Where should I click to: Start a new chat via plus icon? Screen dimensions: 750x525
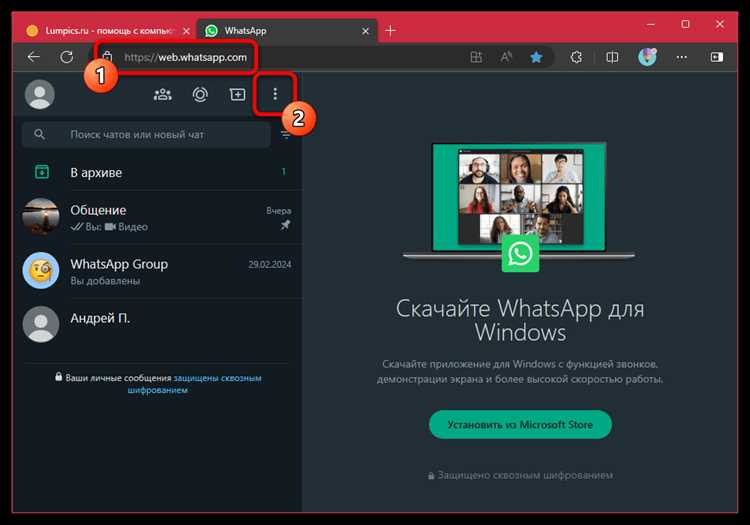[x=237, y=94]
